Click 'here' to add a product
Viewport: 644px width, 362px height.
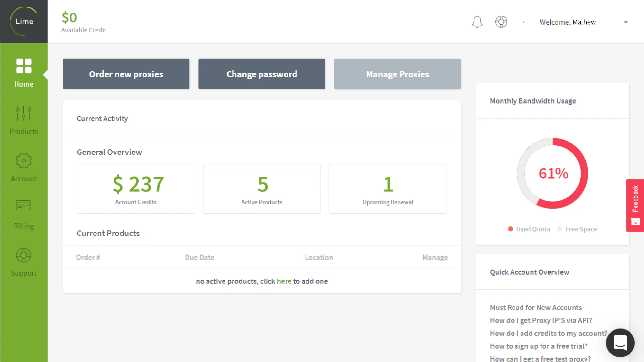click(284, 281)
